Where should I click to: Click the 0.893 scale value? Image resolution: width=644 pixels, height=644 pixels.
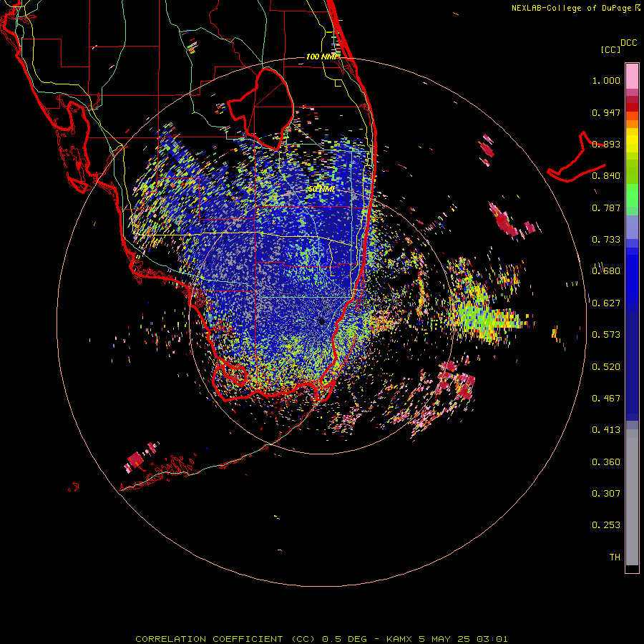click(606, 144)
